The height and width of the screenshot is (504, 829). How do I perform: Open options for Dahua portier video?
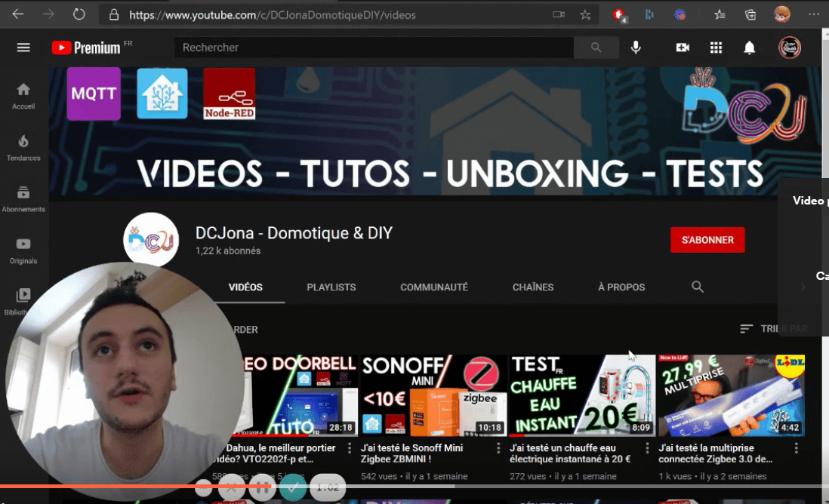pyautogui.click(x=349, y=448)
